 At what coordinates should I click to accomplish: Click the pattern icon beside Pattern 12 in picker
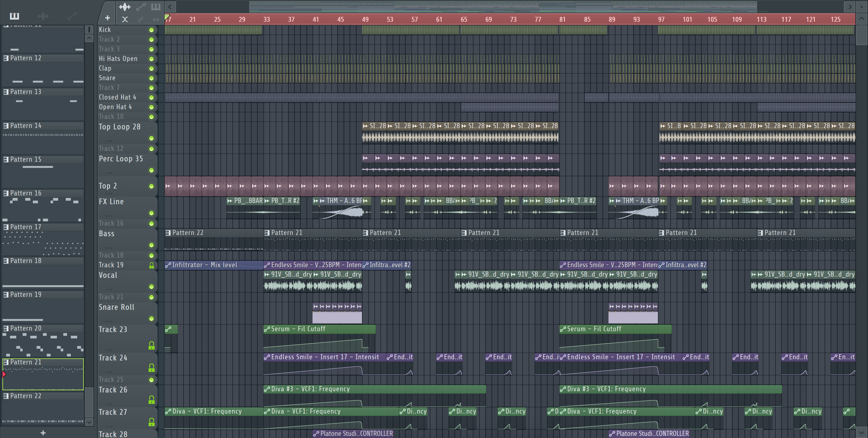[x=6, y=58]
